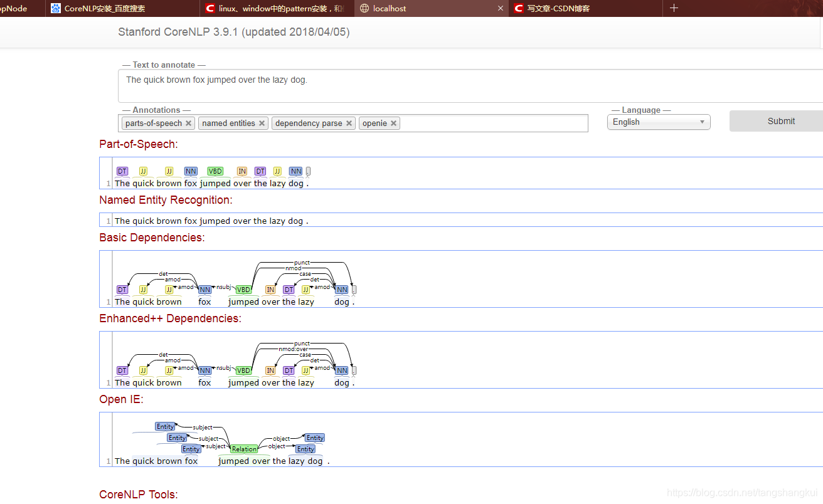The height and width of the screenshot is (504, 823).
Task: Remove the openie annotation chip
Action: point(393,123)
